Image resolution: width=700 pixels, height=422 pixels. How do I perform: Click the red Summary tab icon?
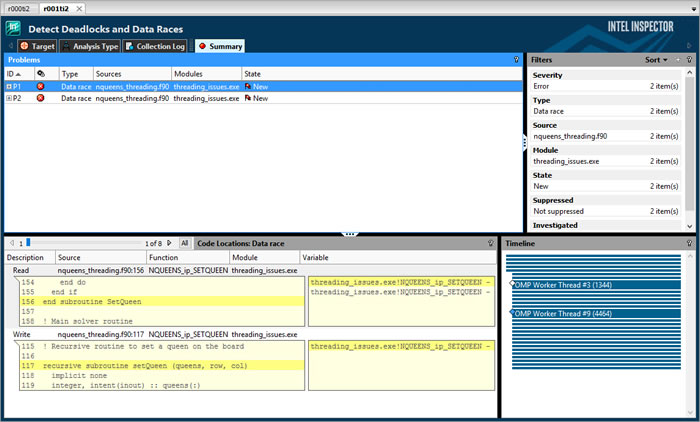click(x=202, y=46)
